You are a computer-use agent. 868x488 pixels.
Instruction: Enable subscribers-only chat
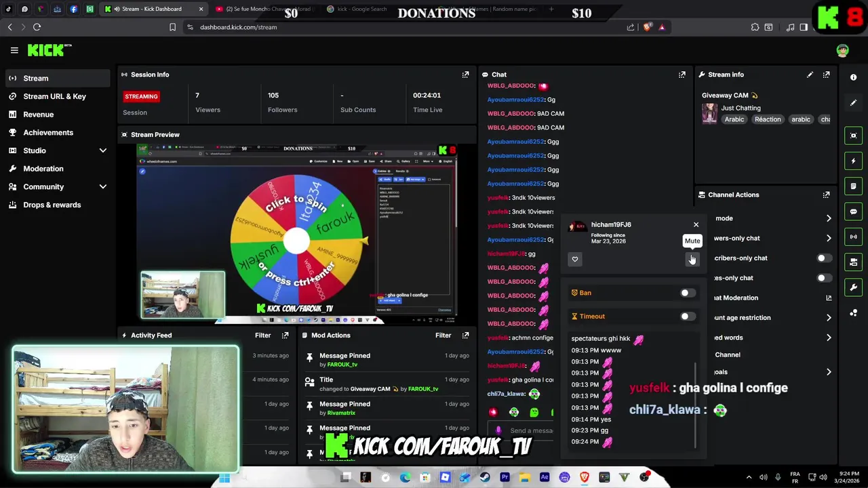824,258
